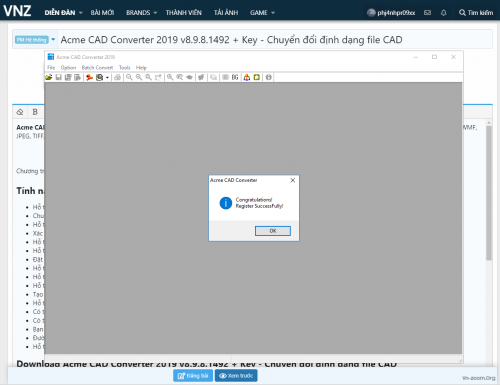This screenshot has width=500, height=385.
Task: Open the thread prefix dropdown arrow
Action: [53, 40]
